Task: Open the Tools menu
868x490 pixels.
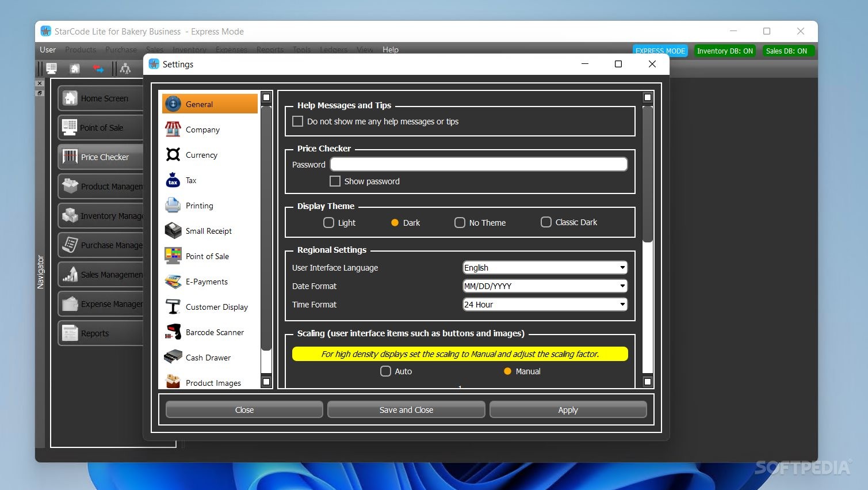Action: pyautogui.click(x=301, y=50)
